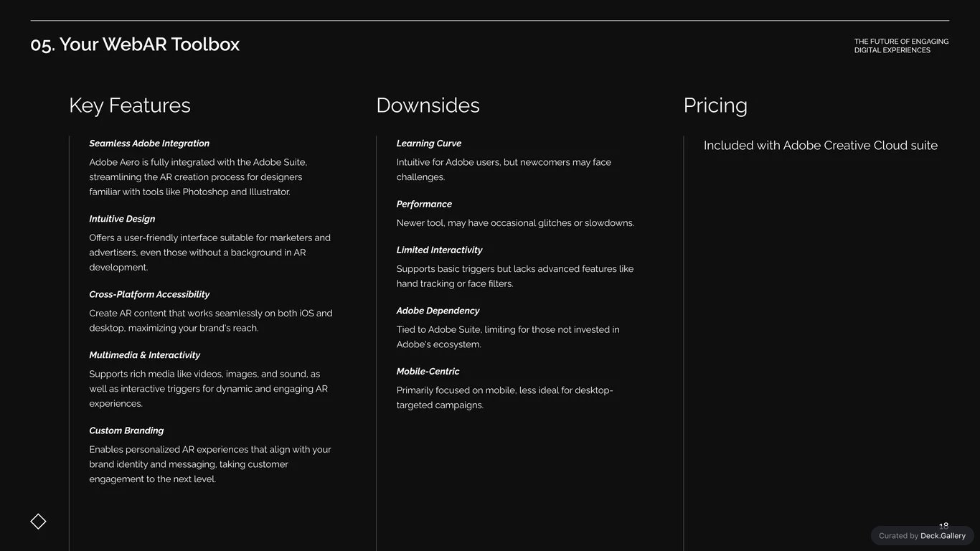This screenshot has height=551, width=980.
Task: Click the 'Mobile-Centric' subheading
Action: click(x=428, y=372)
